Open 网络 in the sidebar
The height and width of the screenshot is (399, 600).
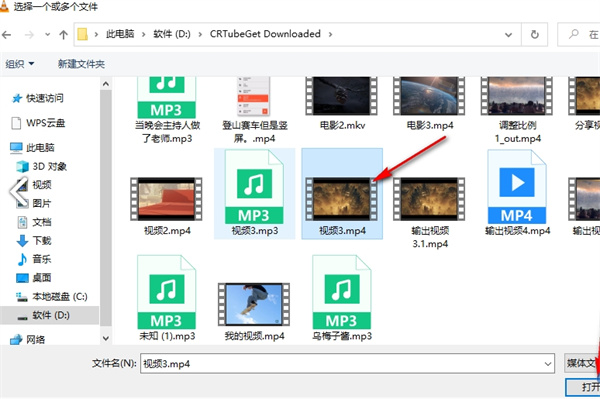pos(28,339)
